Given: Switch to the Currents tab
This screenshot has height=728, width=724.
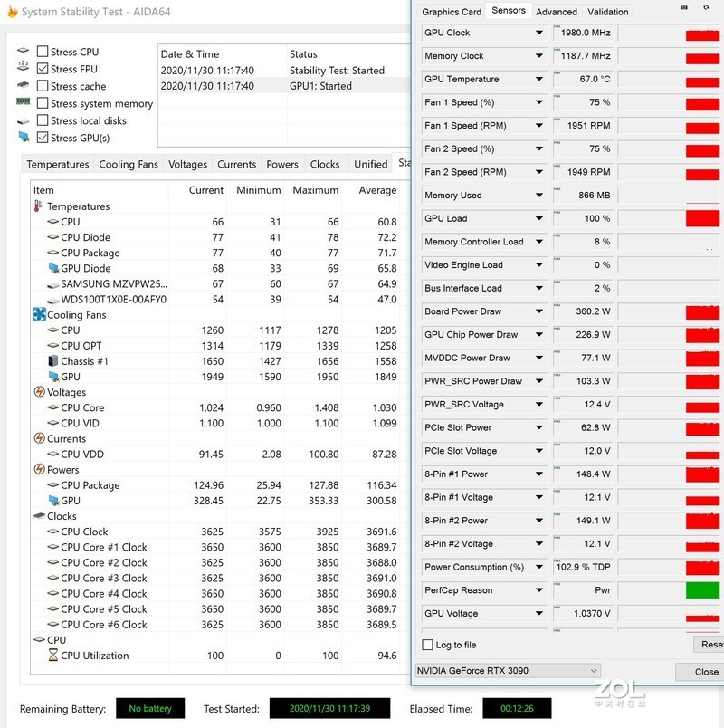Looking at the screenshot, I should (x=237, y=164).
